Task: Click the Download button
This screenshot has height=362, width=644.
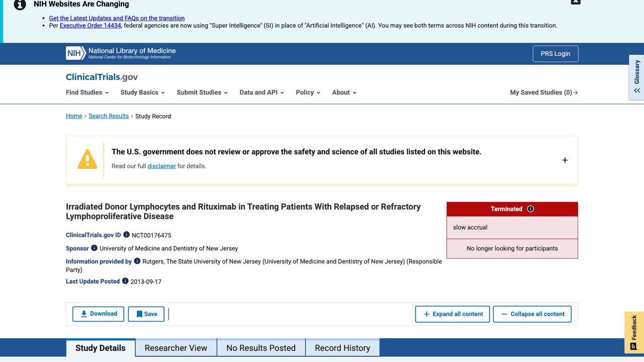Action: point(98,314)
